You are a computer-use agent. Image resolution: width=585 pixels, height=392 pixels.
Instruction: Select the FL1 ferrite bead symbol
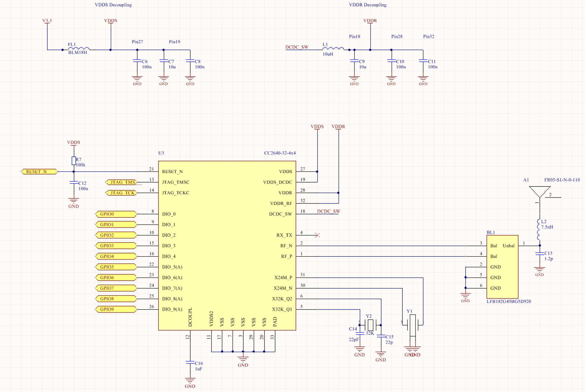point(79,49)
